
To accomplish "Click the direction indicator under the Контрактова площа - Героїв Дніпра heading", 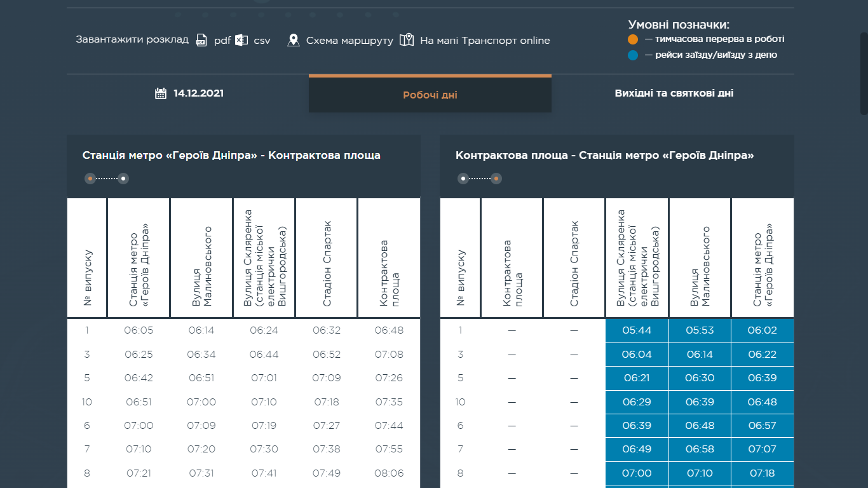I will 480,179.
